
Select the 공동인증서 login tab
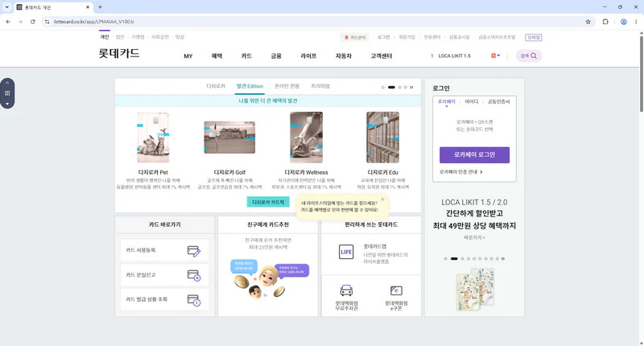498,101
